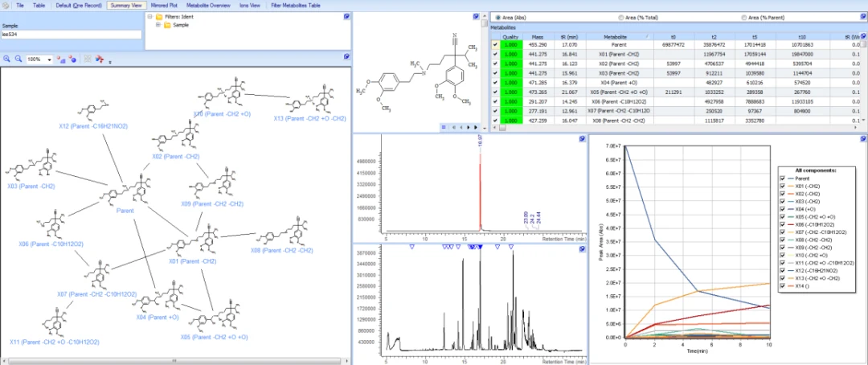
Task: Click the red-dot rectangle layout toolbar icon
Action: point(60,59)
